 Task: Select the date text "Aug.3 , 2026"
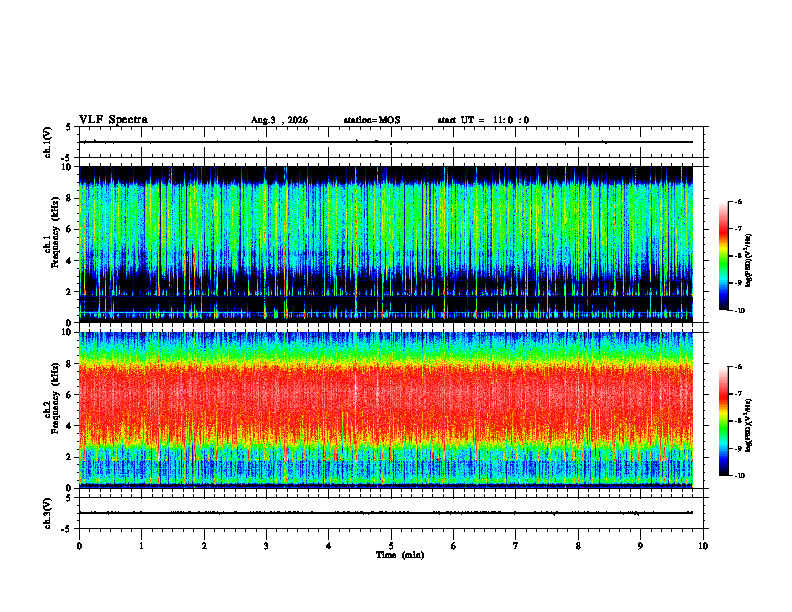click(x=279, y=120)
